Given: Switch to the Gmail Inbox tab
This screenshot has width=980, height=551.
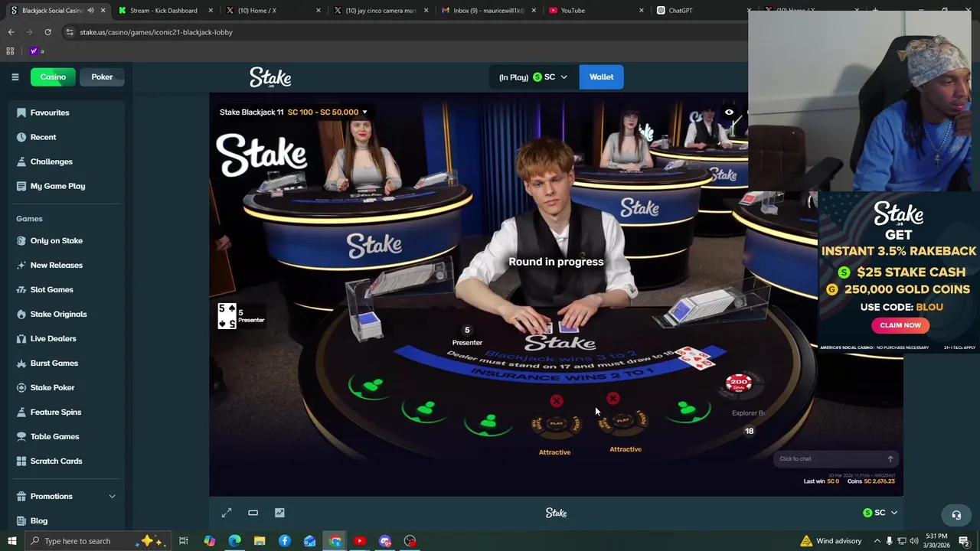Looking at the screenshot, I should (488, 10).
